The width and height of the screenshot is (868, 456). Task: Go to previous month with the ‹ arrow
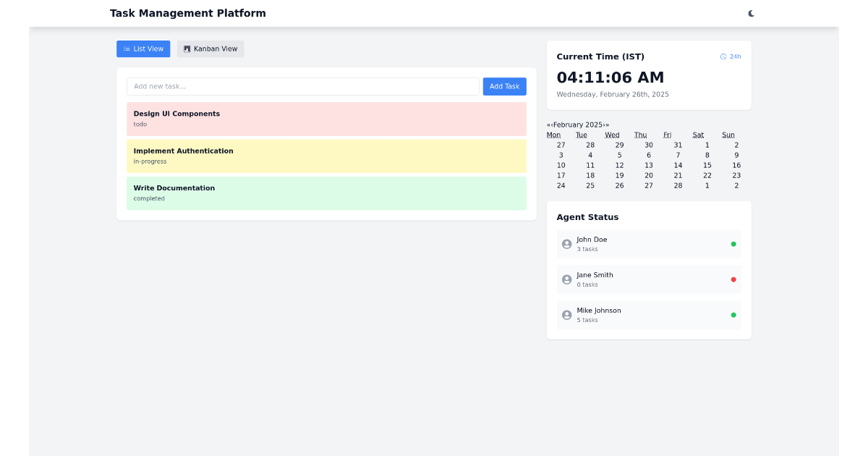553,124
